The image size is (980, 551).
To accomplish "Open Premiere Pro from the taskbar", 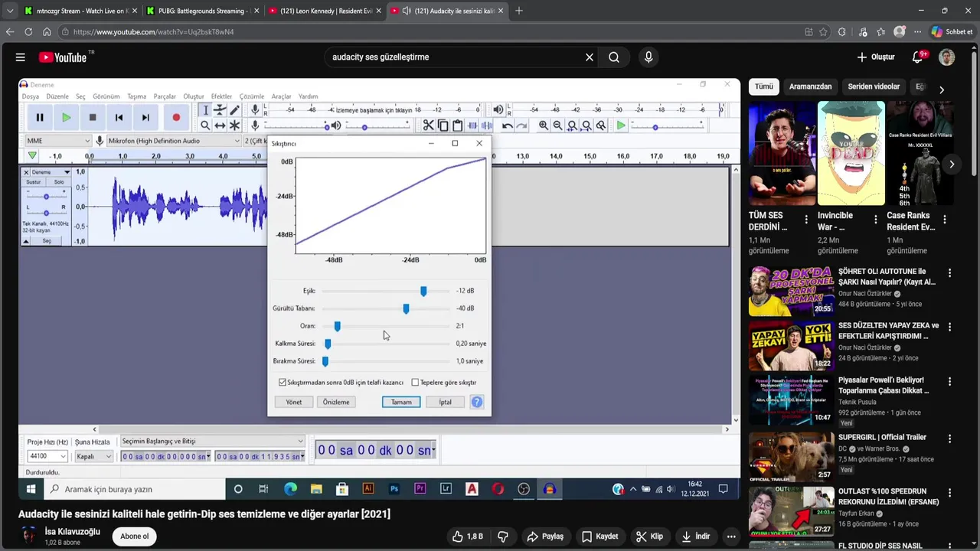I will 420,489.
